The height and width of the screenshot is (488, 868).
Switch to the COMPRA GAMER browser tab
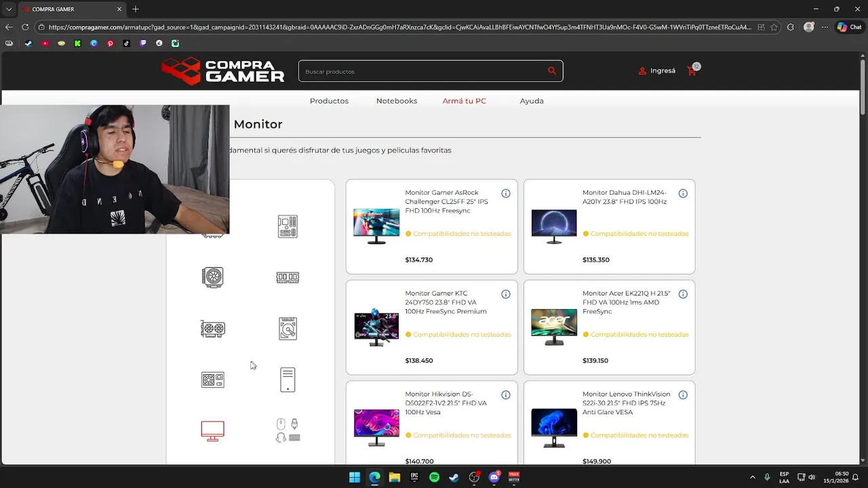point(71,9)
